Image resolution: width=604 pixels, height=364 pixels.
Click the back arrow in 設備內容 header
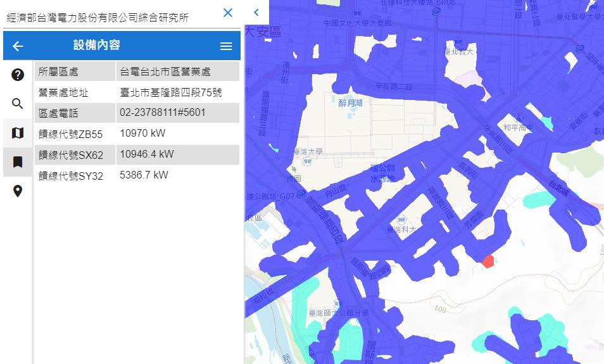18,46
